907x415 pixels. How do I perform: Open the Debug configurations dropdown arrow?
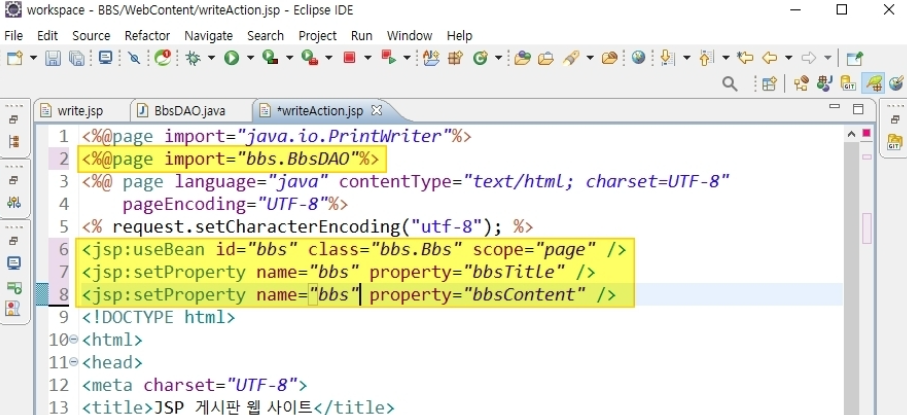tap(211, 58)
